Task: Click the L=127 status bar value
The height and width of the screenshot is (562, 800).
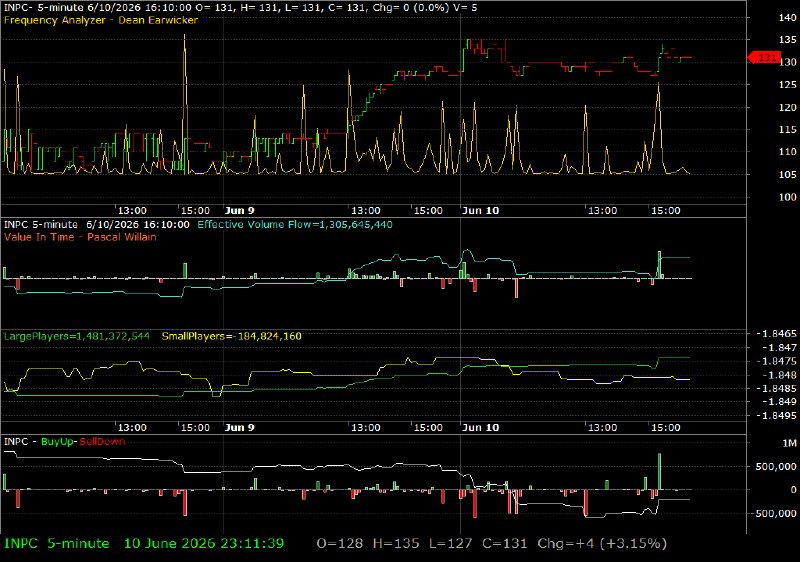Action: [451, 544]
